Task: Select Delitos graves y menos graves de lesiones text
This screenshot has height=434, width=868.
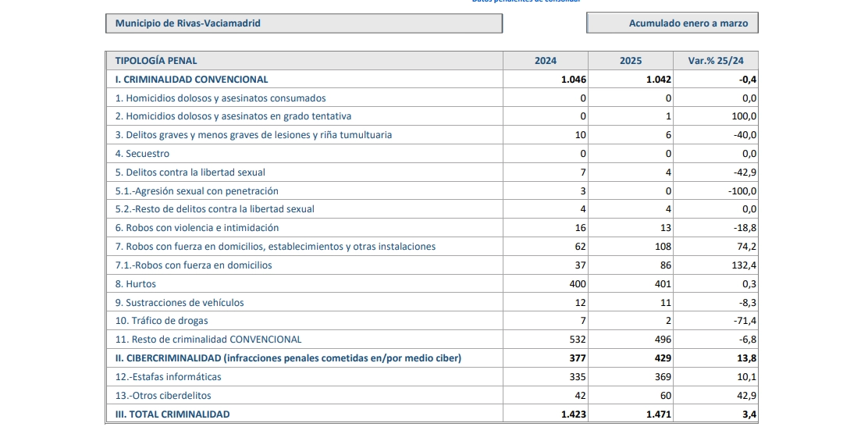Action: tap(253, 135)
